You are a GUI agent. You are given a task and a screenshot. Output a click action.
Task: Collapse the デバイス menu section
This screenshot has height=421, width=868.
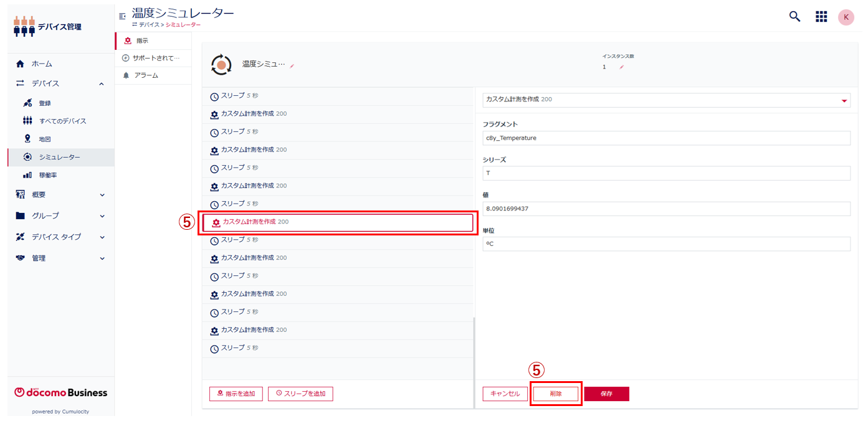102,83
